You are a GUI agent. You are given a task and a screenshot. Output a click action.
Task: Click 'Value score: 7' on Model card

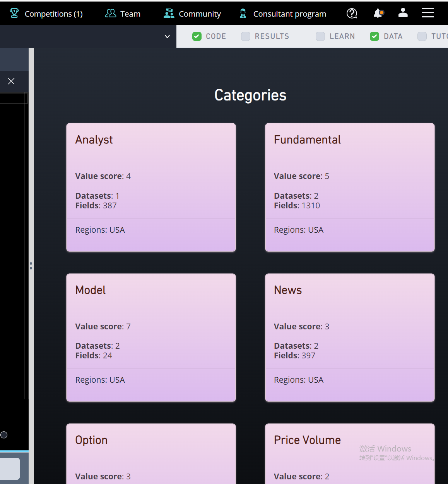(103, 327)
